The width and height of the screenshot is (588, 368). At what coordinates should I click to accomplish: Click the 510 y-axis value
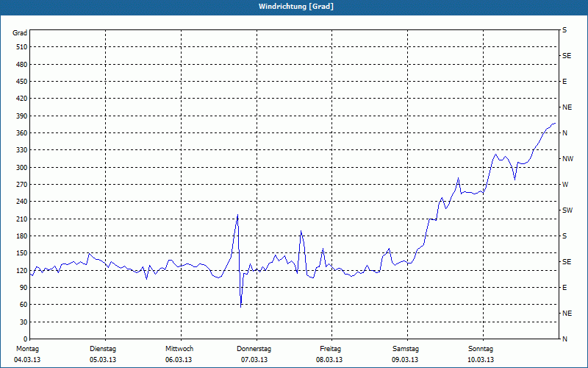click(22, 47)
